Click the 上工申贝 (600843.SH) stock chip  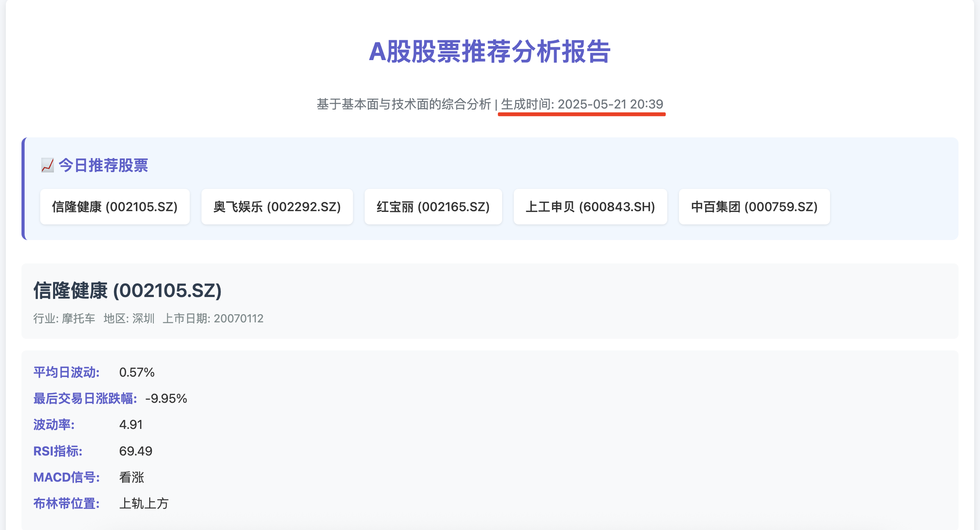coord(590,206)
